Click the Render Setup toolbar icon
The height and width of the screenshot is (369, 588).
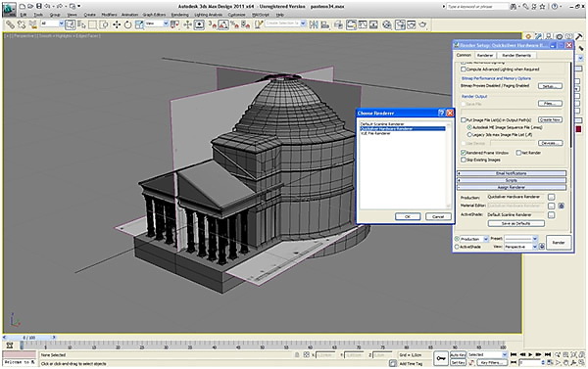coord(400,24)
